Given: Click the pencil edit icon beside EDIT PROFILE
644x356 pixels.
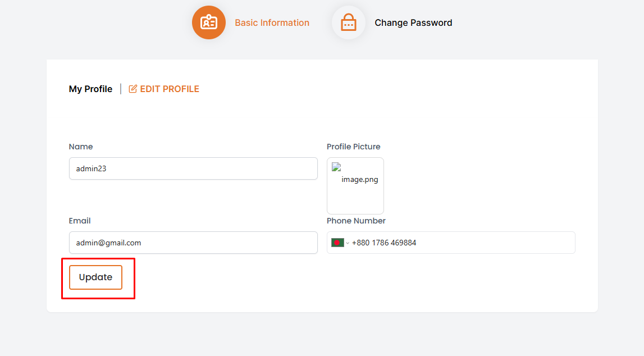Looking at the screenshot, I should pos(133,89).
